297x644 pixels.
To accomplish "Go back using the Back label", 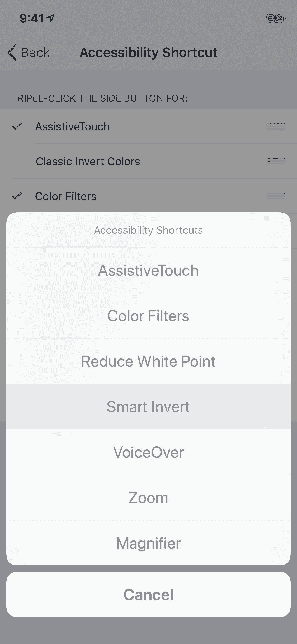I will pyautogui.click(x=35, y=52).
